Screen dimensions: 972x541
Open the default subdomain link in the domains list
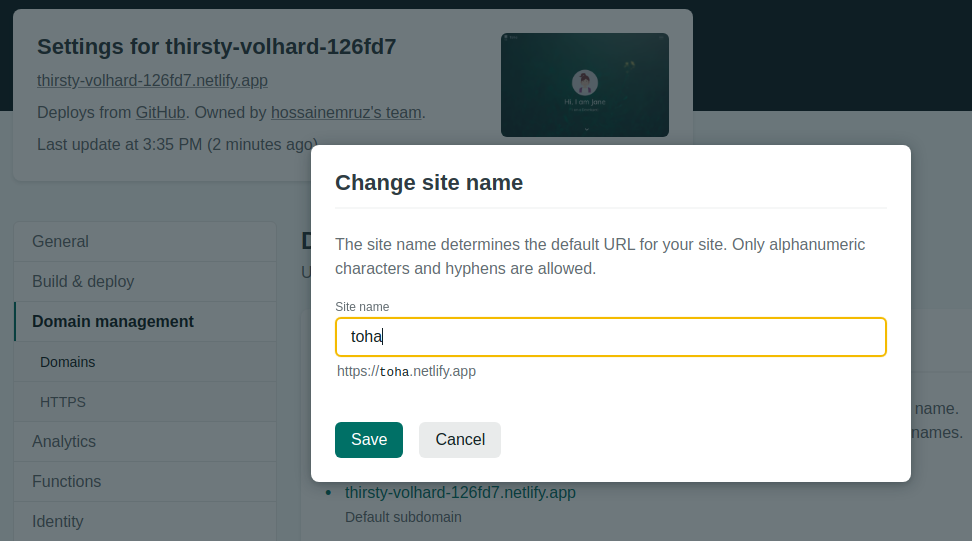coord(460,493)
